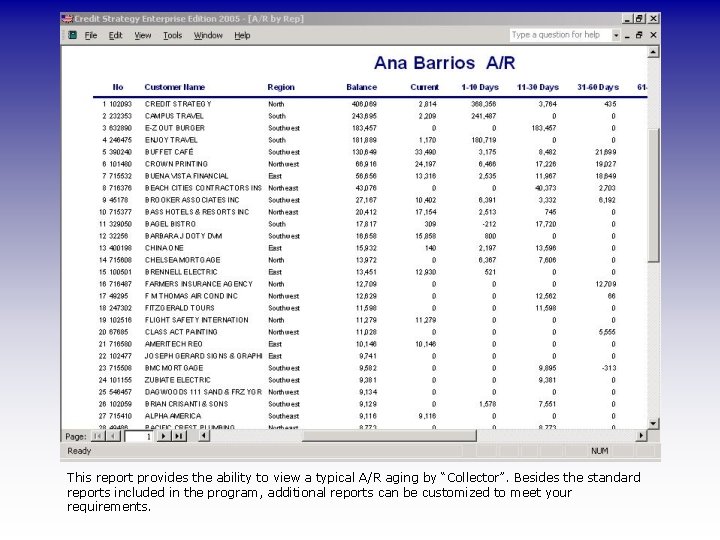The width and height of the screenshot is (720, 540).
Task: Open the Help menu
Action: point(242,35)
